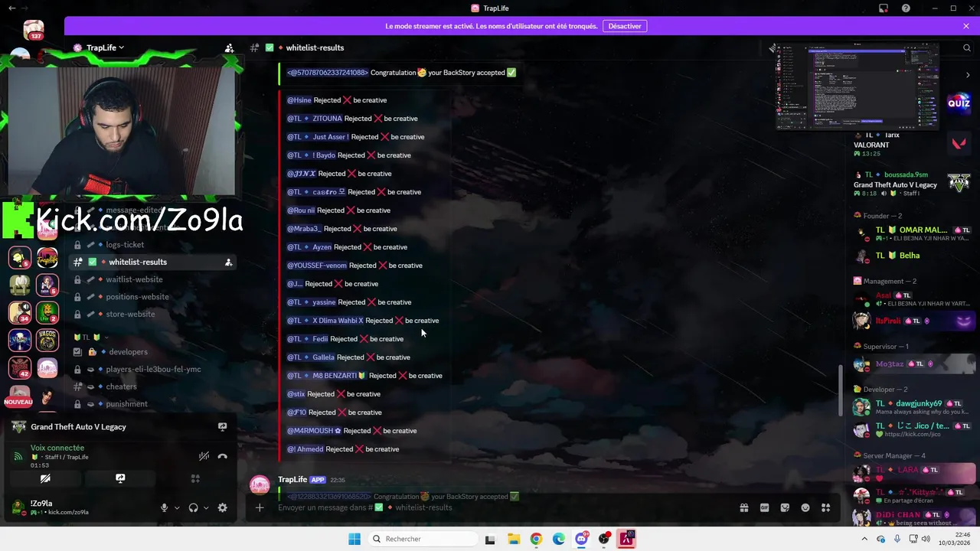
Task: Open the apps launcher in message bar
Action: click(x=826, y=507)
